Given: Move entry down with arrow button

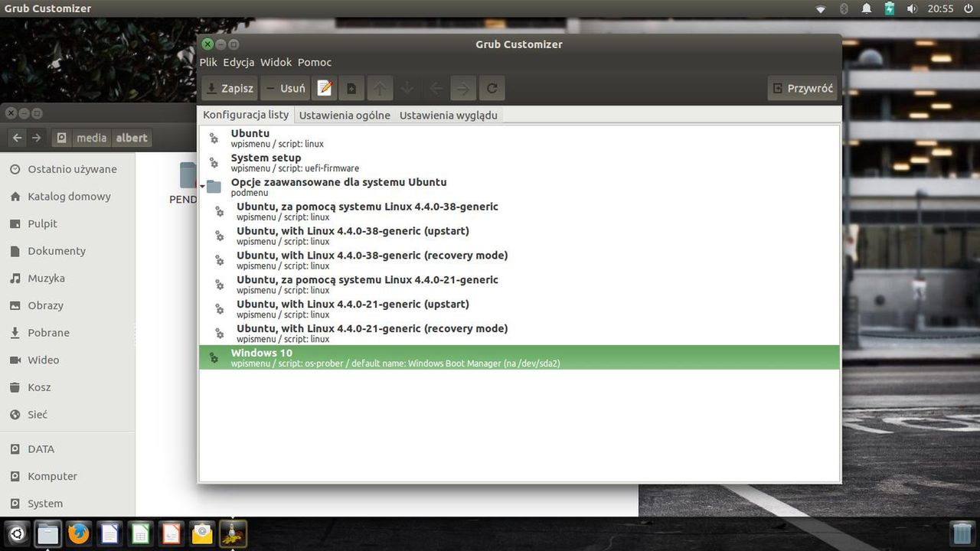Looking at the screenshot, I should [x=407, y=88].
